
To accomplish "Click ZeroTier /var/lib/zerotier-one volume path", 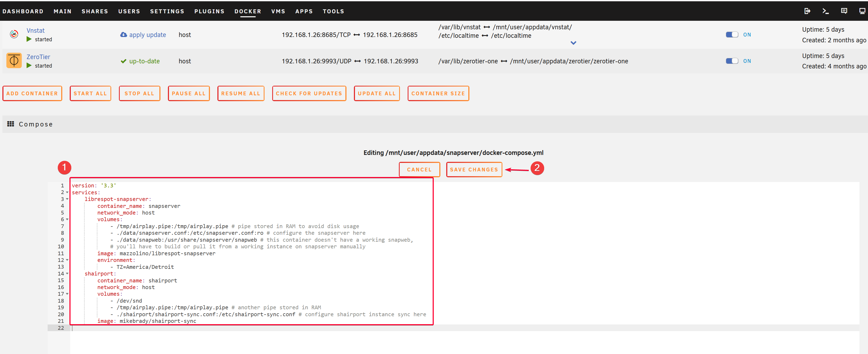I will [468, 61].
